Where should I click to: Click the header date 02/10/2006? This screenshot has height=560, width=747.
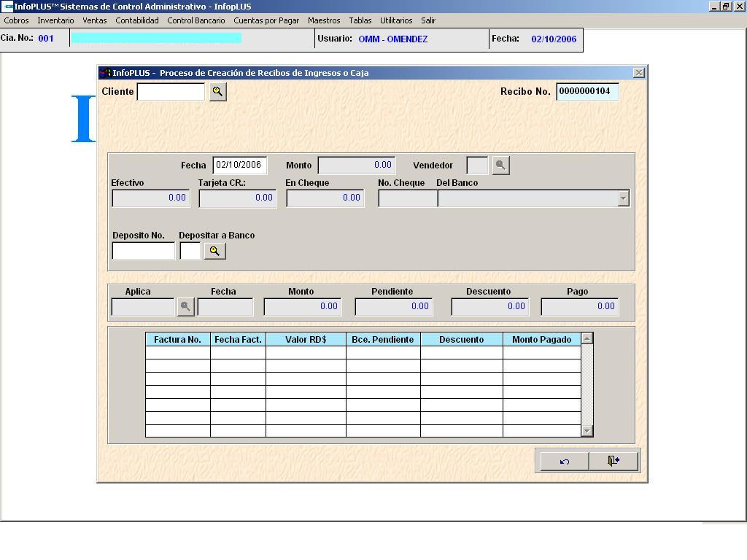coord(554,39)
